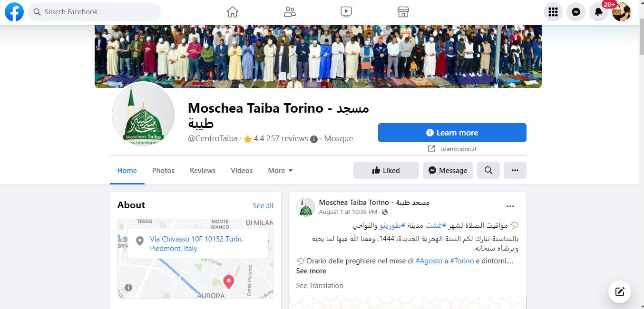Image resolution: width=644 pixels, height=309 pixels.
Task: Switch to the Reviews tab
Action: [x=203, y=170]
